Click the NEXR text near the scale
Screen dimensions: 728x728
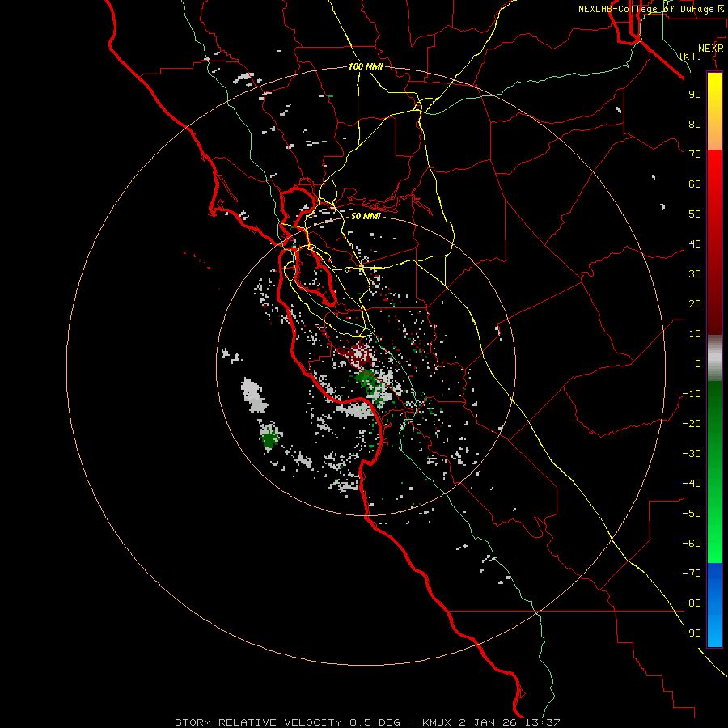(x=711, y=49)
